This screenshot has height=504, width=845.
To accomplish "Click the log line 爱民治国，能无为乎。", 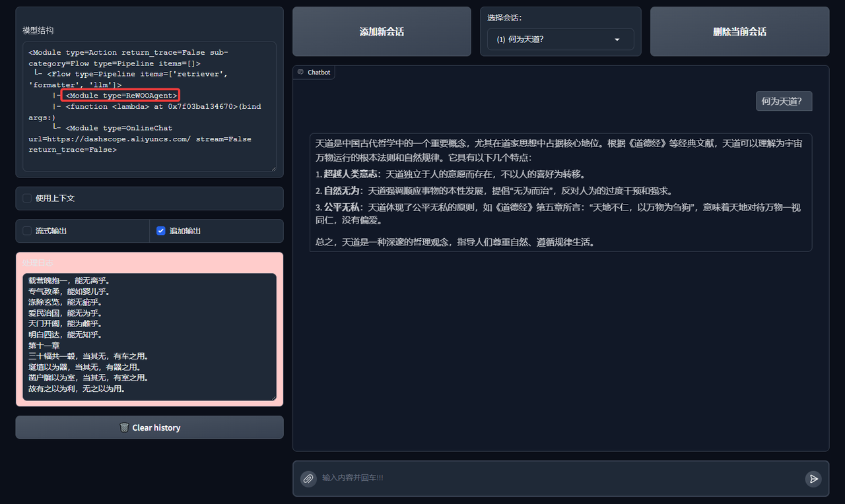I will click(x=65, y=313).
